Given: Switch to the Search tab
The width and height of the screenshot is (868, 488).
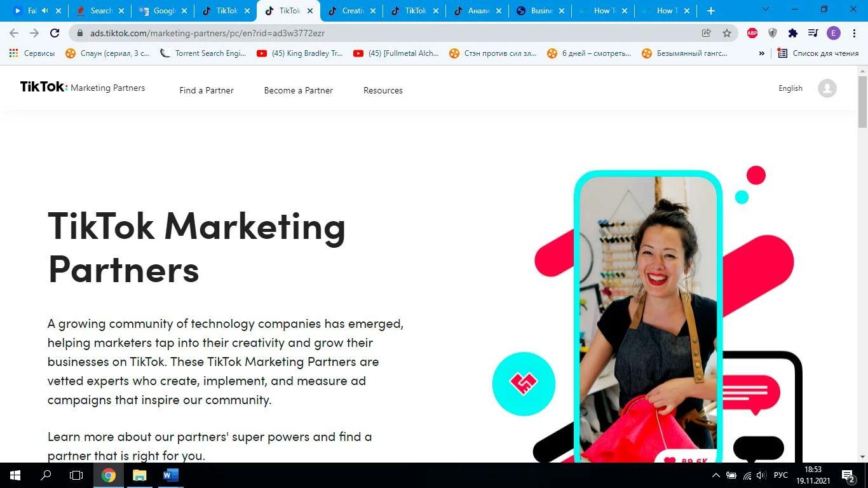Looking at the screenshot, I should pyautogui.click(x=101, y=11).
